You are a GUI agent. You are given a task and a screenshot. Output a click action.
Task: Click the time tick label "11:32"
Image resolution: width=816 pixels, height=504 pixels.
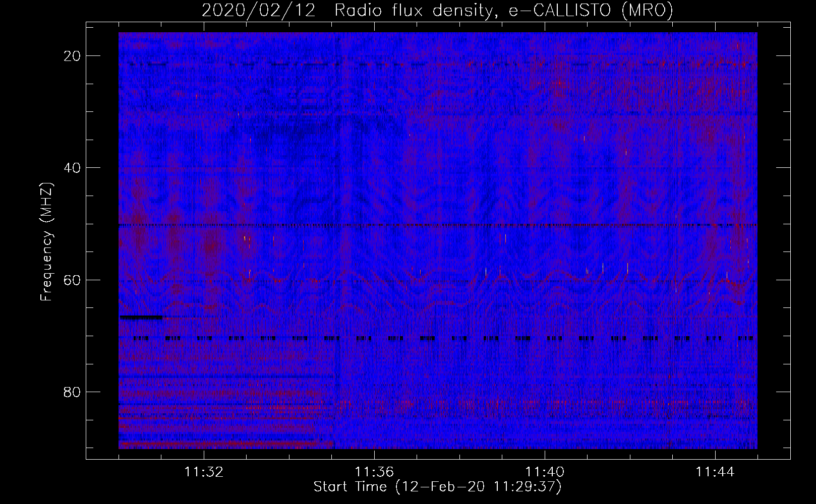[x=204, y=472]
